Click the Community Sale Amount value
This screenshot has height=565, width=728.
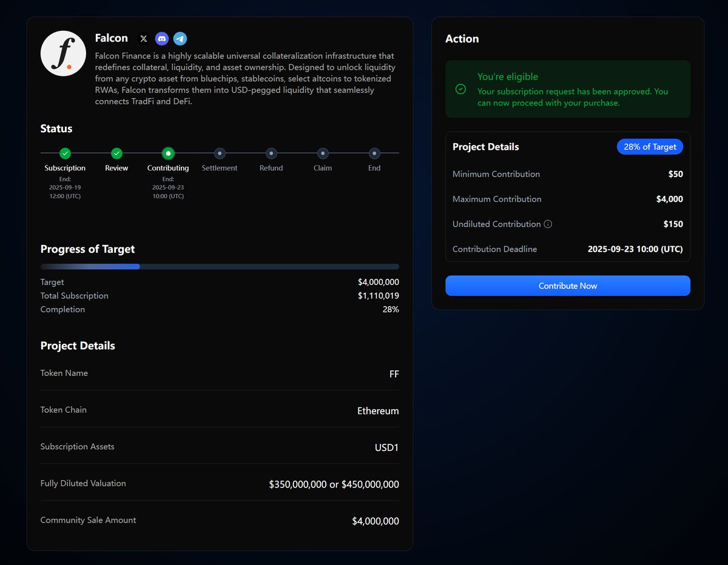click(x=376, y=521)
